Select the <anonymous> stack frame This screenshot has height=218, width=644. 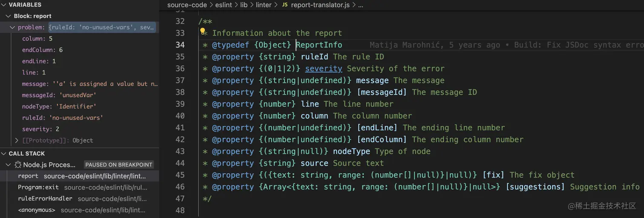79,210
